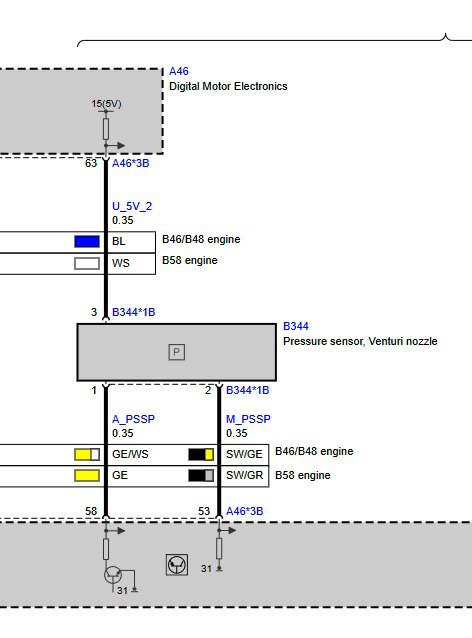Click the A46 component link
The height and width of the screenshot is (638, 472).
[x=179, y=71]
